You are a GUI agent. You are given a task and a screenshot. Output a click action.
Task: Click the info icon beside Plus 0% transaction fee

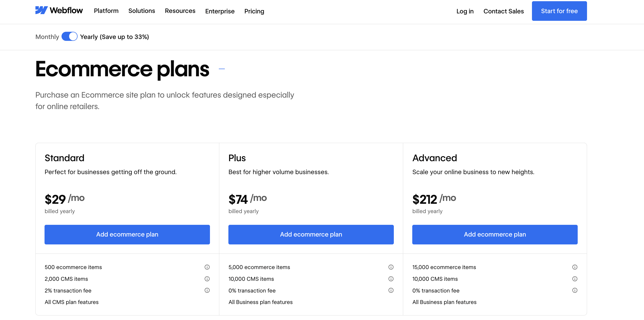pos(391,290)
